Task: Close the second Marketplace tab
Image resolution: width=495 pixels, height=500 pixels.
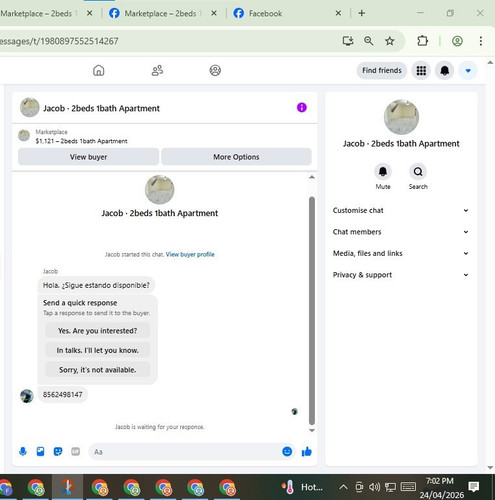Action: 214,13
